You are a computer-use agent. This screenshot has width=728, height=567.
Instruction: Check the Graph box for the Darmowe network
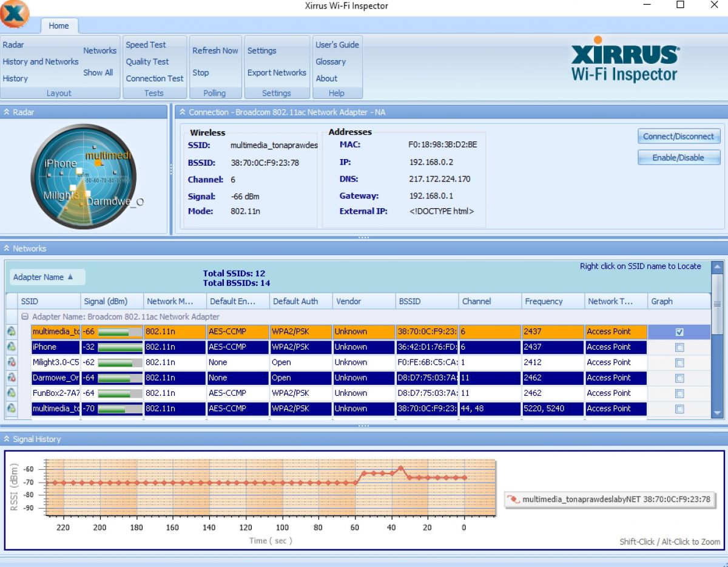679,378
